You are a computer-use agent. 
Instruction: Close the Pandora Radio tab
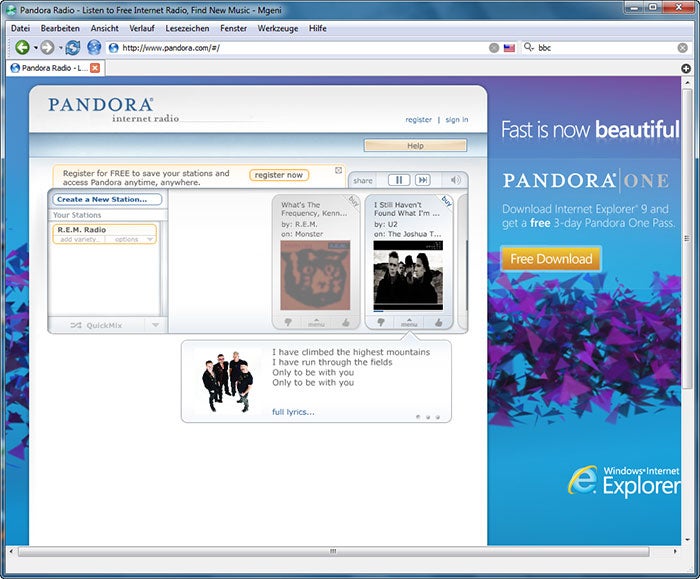[x=95, y=68]
